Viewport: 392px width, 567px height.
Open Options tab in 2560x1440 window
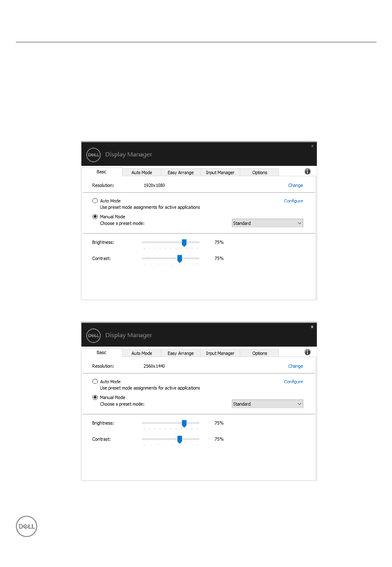260,353
